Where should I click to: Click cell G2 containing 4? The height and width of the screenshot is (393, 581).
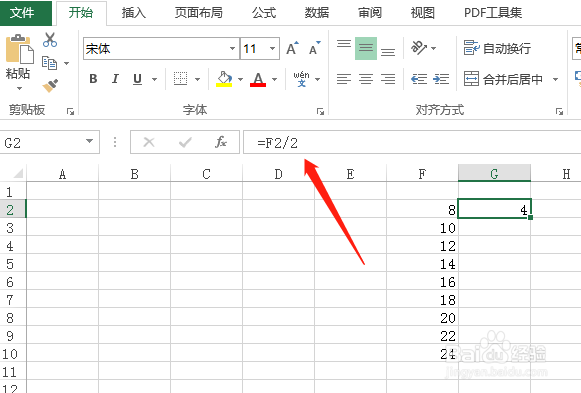[495, 209]
